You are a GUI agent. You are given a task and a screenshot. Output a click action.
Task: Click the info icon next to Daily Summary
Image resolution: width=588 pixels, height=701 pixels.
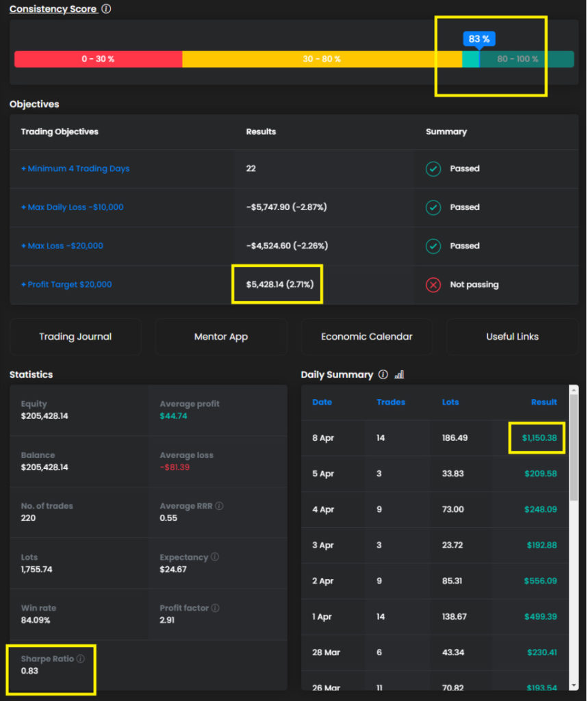[383, 374]
